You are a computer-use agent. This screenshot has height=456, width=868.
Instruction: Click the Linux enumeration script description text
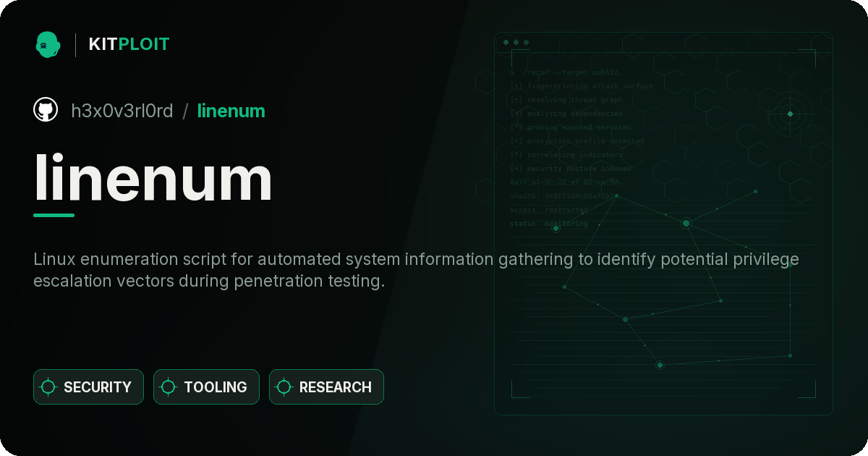pyautogui.click(x=416, y=270)
